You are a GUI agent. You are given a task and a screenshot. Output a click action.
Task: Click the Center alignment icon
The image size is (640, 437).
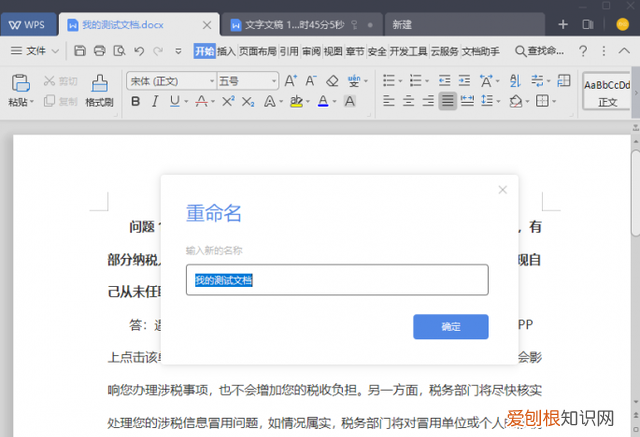pyautogui.click(x=409, y=101)
